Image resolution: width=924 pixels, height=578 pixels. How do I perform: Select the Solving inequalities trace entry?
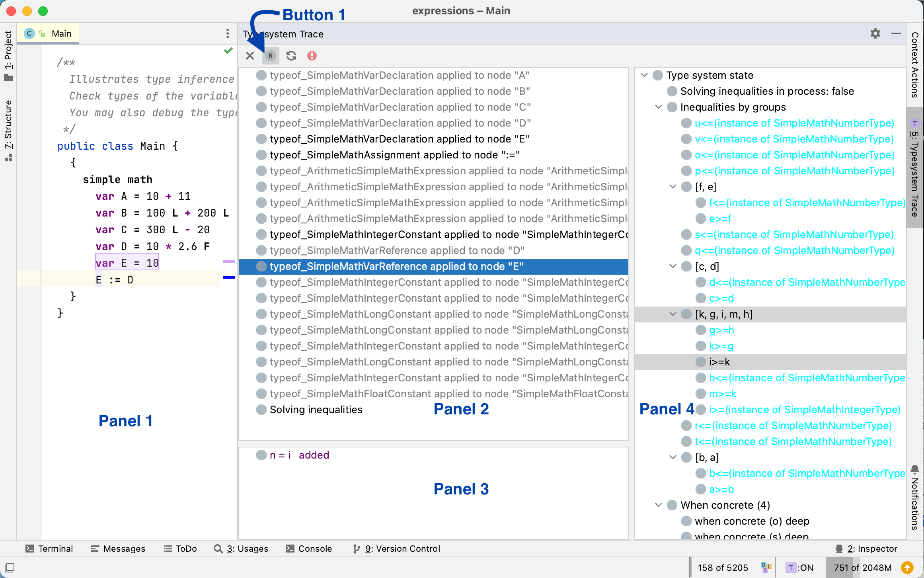(x=316, y=410)
